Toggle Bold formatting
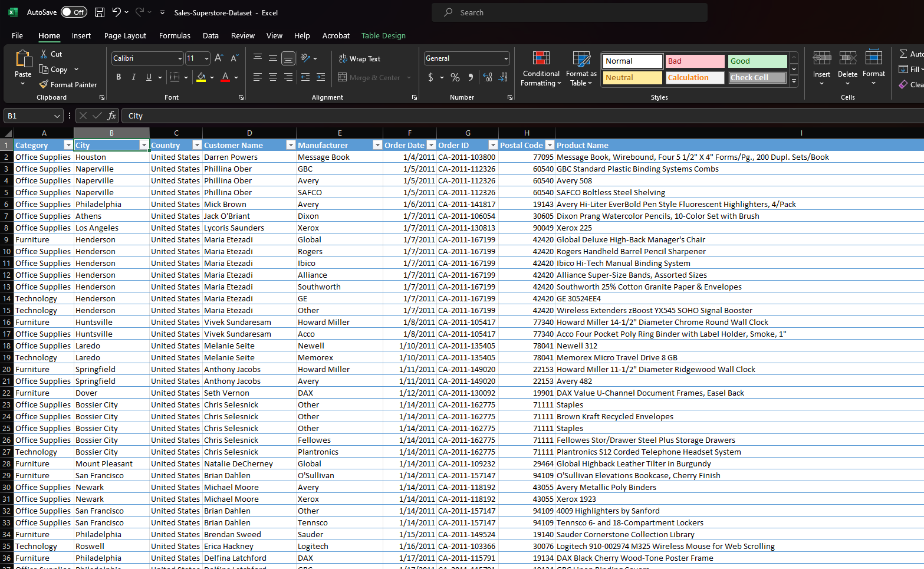This screenshot has height=569, width=924. [x=119, y=77]
